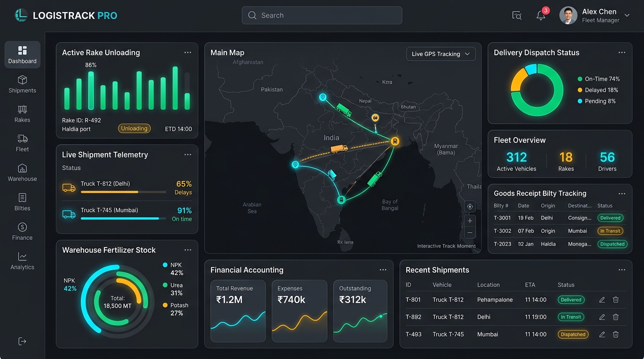644x359 pixels.
Task: Open the Dashboard sidebar item
Action: tap(22, 55)
